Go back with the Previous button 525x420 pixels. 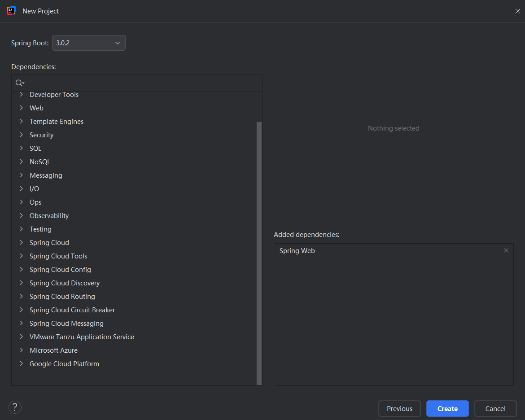[x=399, y=409]
